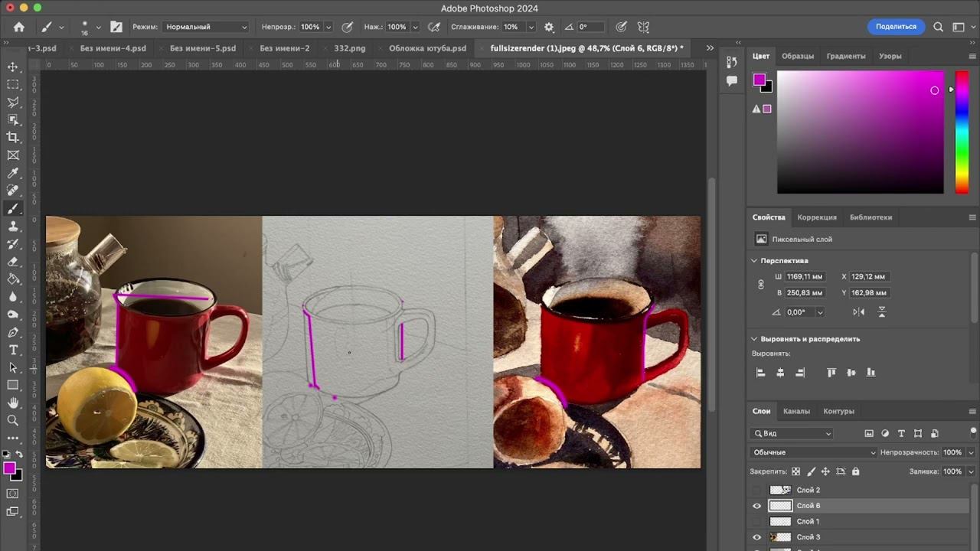The height and width of the screenshot is (551, 980).
Task: Open layer blend mode dropdown Обычные
Action: pos(814,452)
